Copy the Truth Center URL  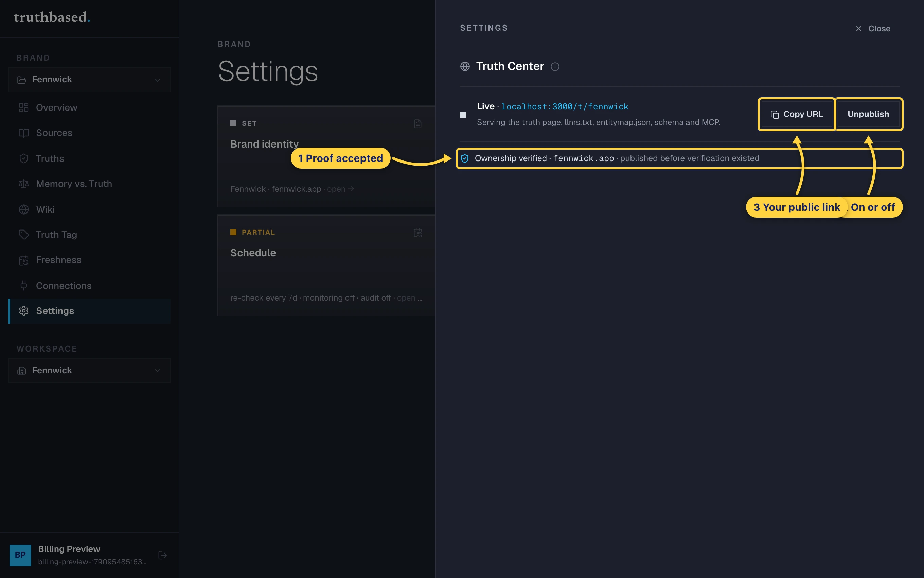point(797,114)
